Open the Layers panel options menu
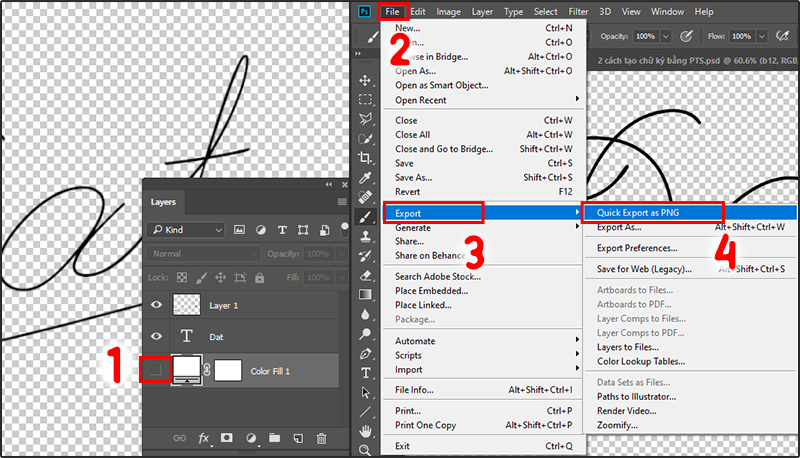This screenshot has width=800, height=458. pyautogui.click(x=343, y=201)
